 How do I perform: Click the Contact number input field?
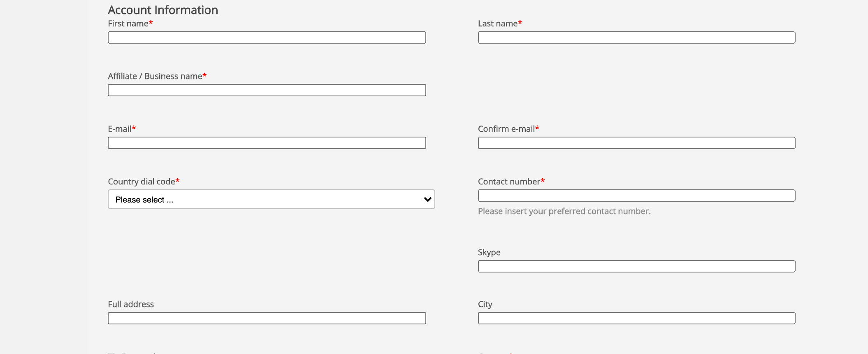[x=636, y=196]
